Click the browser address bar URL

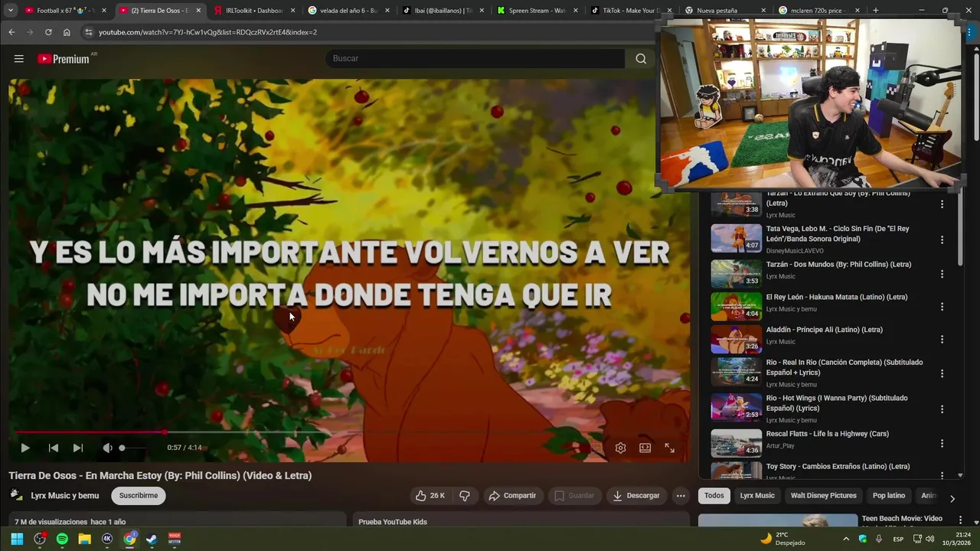click(x=207, y=32)
